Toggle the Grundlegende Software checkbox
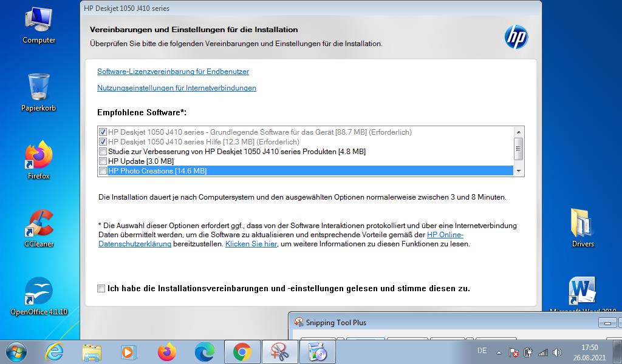The height and width of the screenshot is (364, 622). pos(103,132)
